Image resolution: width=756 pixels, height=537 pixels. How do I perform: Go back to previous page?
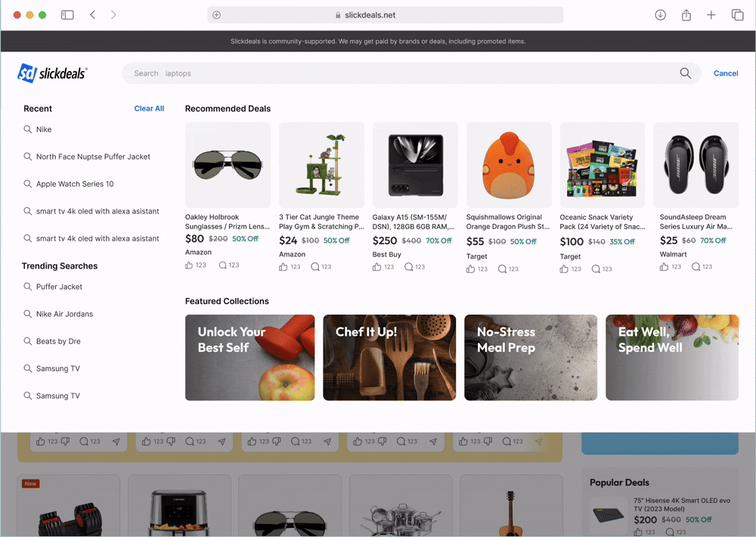[92, 15]
